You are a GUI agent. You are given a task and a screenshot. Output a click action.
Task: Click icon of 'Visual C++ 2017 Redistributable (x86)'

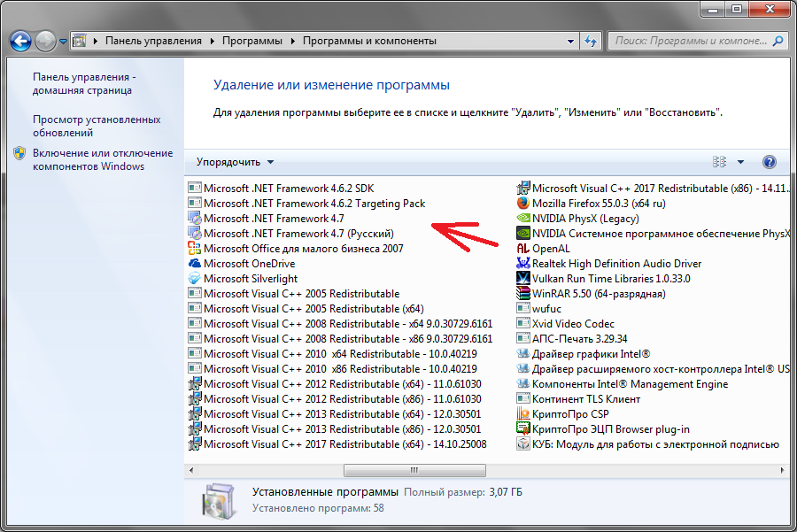click(523, 188)
